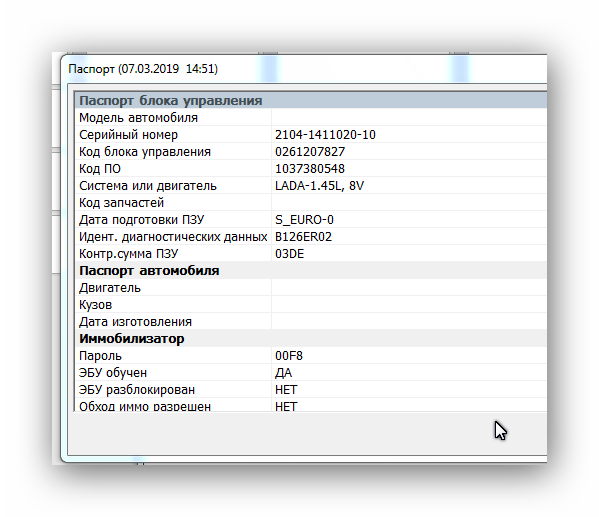The image size is (599, 517).
Task: Click the B126ER02 identifier value
Action: pyautogui.click(x=303, y=237)
